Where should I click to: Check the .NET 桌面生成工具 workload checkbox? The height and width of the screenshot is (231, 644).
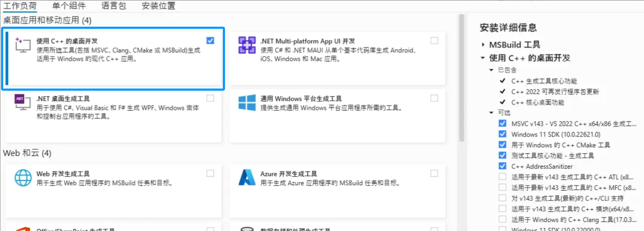pos(210,98)
